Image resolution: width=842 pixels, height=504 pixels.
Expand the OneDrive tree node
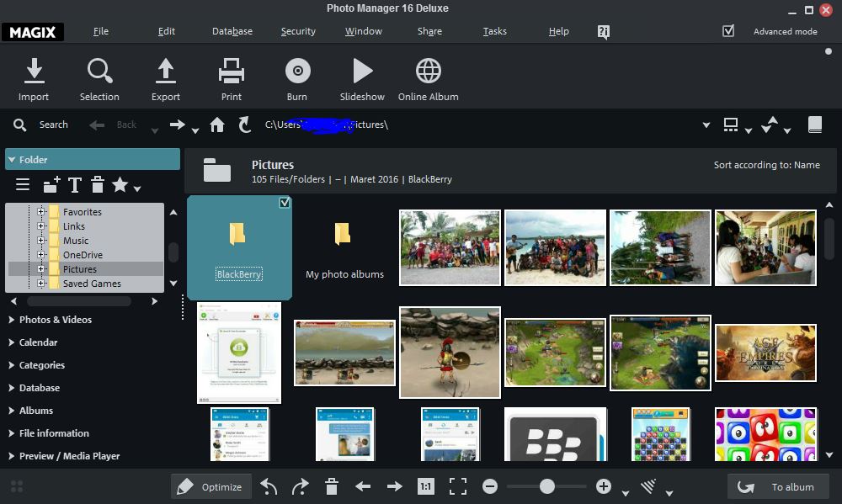[40, 254]
